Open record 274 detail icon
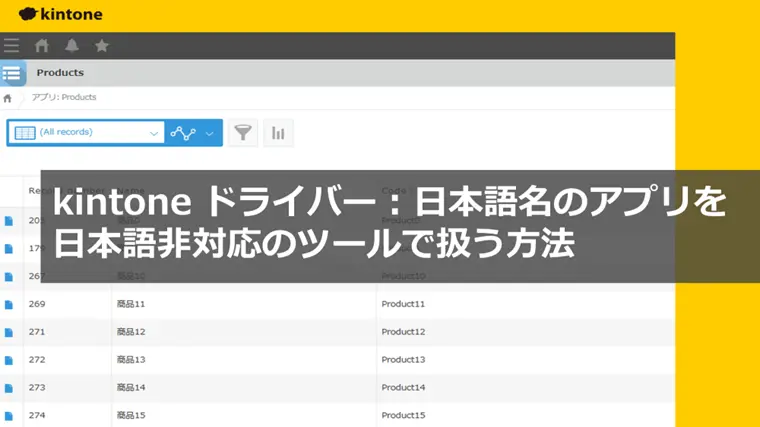The height and width of the screenshot is (427, 760). coord(9,416)
